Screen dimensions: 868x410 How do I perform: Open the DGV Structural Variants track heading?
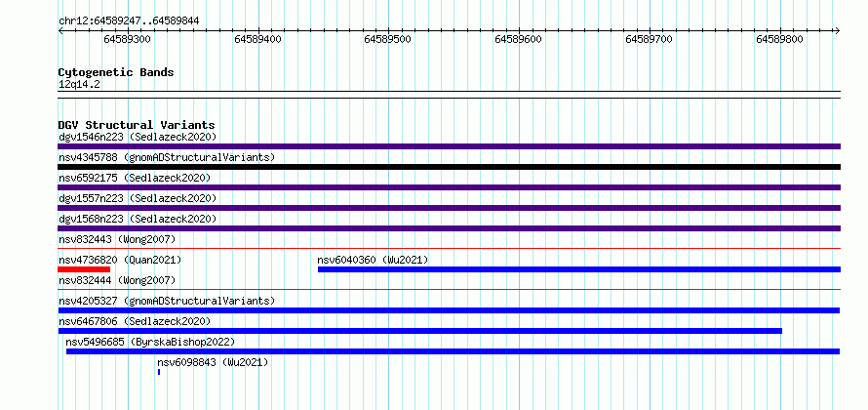pyautogui.click(x=137, y=125)
